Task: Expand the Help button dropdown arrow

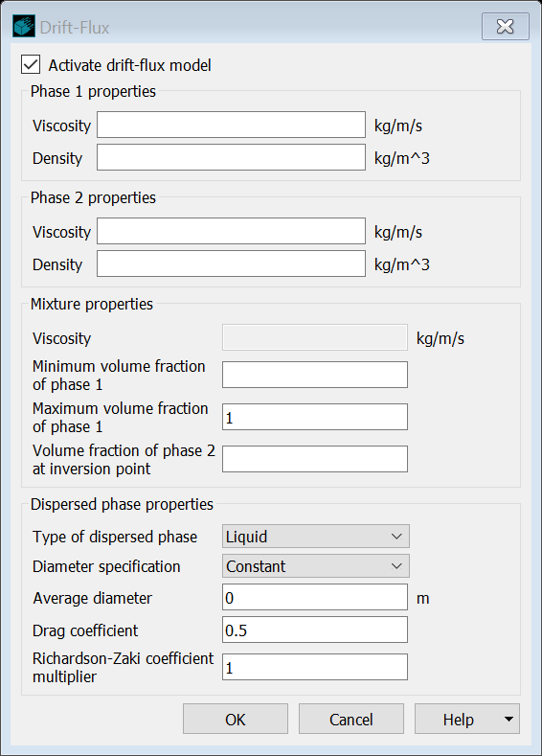Action: click(508, 719)
